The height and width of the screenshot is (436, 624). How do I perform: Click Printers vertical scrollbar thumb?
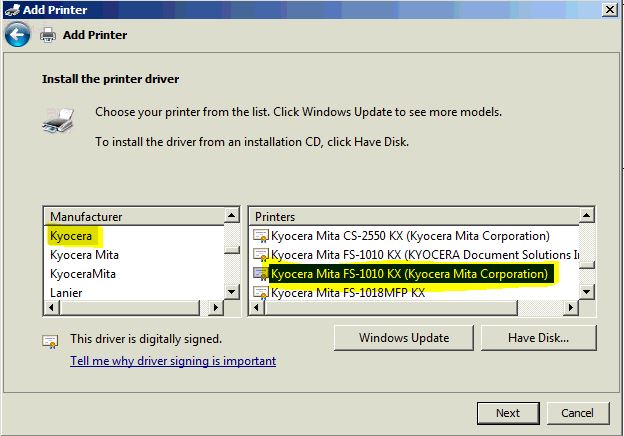pyautogui.click(x=587, y=265)
